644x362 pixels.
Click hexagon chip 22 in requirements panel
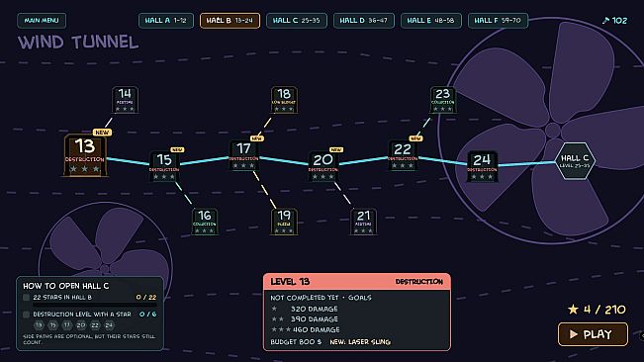coord(95,325)
